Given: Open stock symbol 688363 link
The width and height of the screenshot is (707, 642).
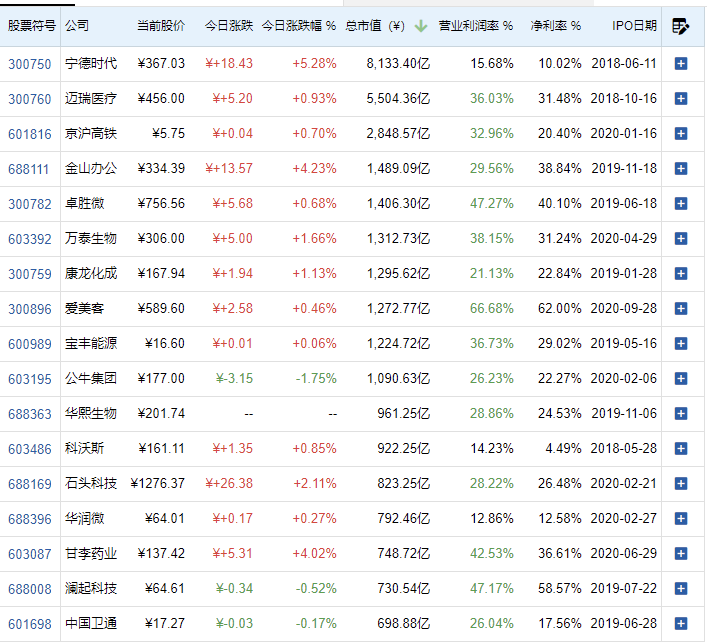Looking at the screenshot, I should click(30, 414).
